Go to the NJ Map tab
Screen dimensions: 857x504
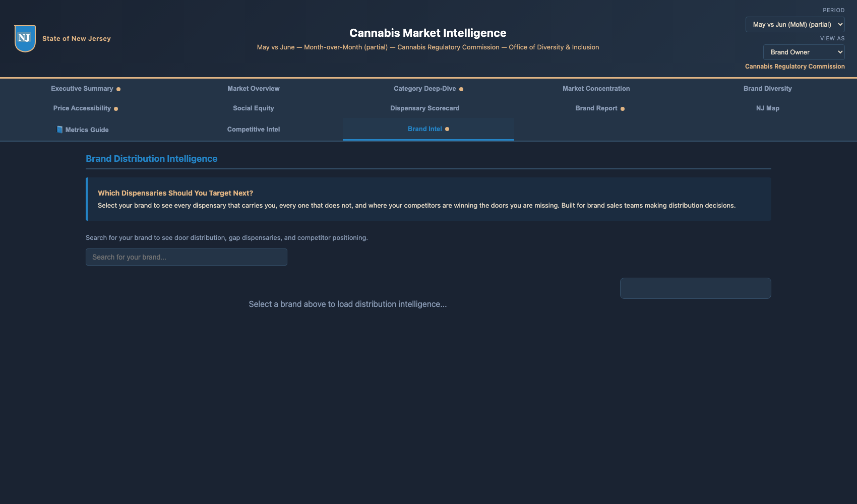[768, 108]
